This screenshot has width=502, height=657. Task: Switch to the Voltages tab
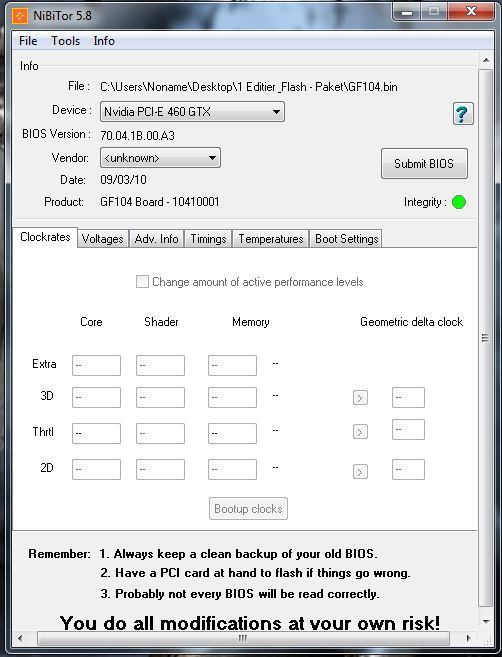click(103, 239)
